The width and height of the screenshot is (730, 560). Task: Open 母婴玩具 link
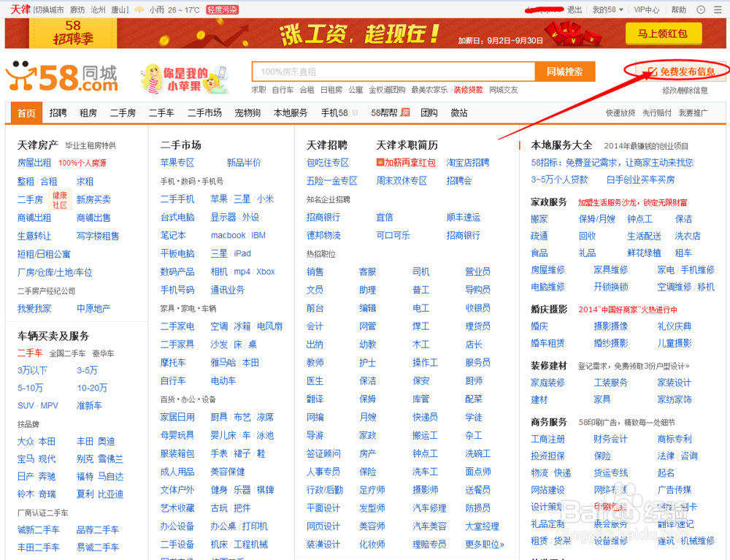[x=177, y=435]
